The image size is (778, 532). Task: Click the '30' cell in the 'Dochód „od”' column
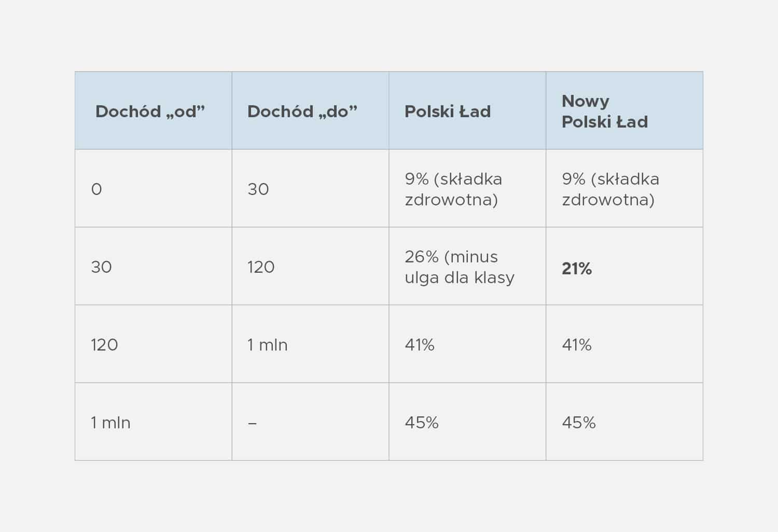101,267
